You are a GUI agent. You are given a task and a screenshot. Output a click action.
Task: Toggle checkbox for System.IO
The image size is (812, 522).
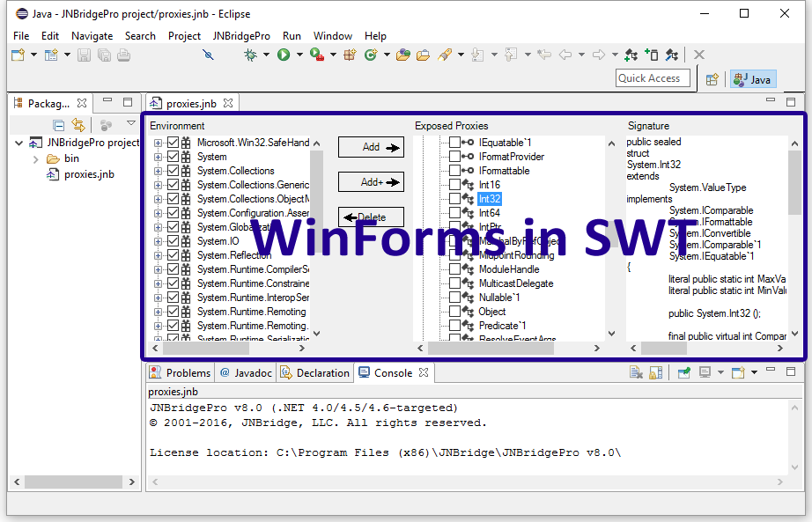(173, 241)
